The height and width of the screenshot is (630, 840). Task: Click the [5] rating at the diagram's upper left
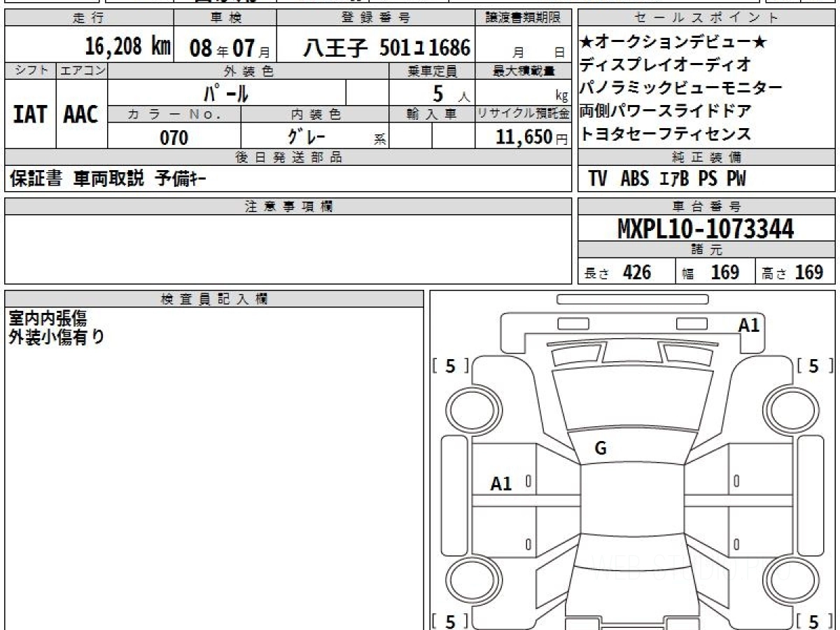click(450, 366)
